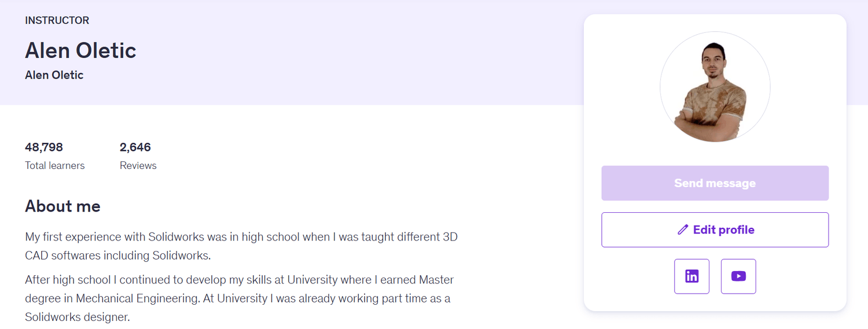
Task: Click the About me heading
Action: point(62,206)
